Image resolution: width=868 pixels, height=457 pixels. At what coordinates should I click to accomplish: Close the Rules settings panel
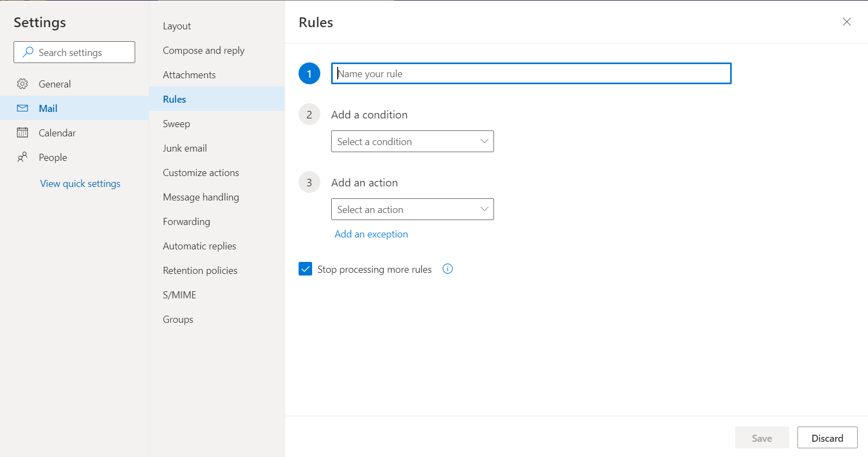847,22
